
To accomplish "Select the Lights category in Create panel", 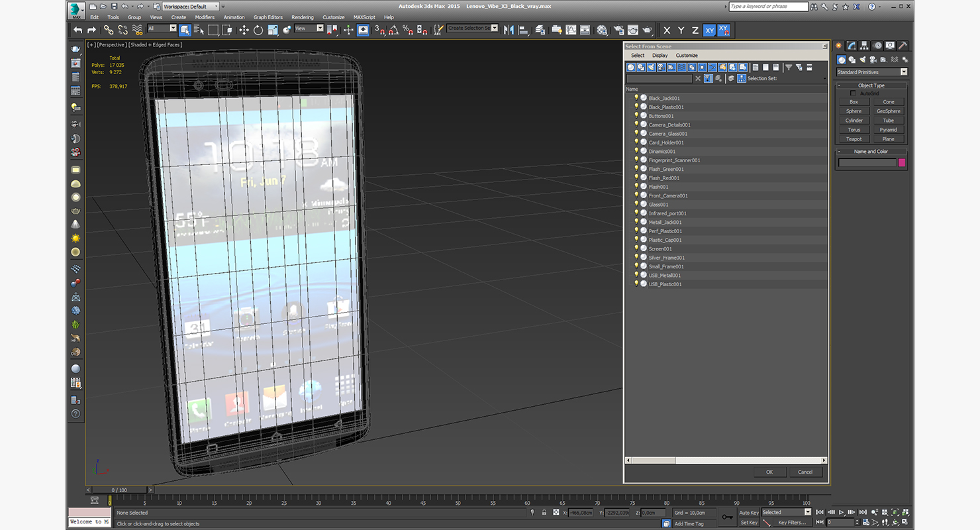I will [x=863, y=60].
